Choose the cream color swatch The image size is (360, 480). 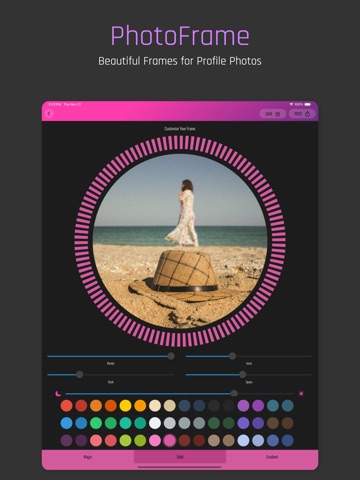155,406
